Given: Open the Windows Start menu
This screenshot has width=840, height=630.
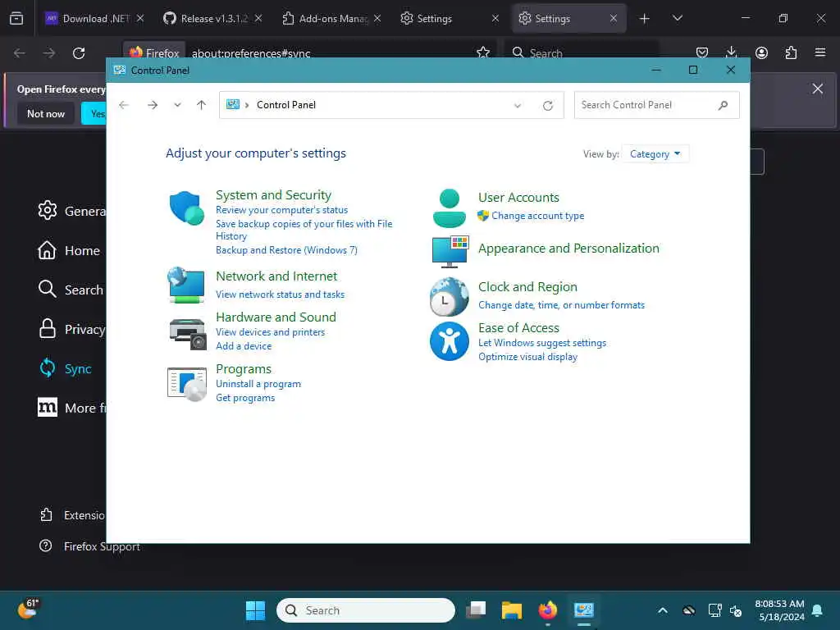Looking at the screenshot, I should (256, 610).
